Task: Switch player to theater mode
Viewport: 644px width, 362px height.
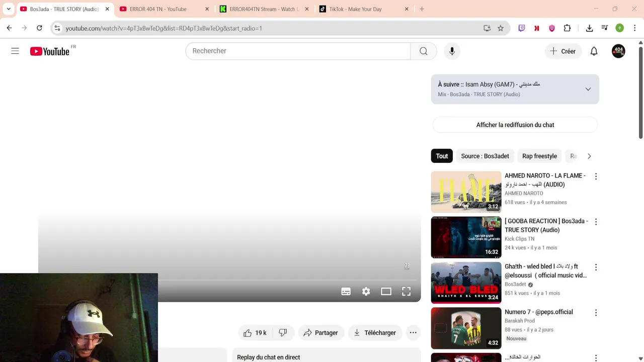Action: (386, 292)
